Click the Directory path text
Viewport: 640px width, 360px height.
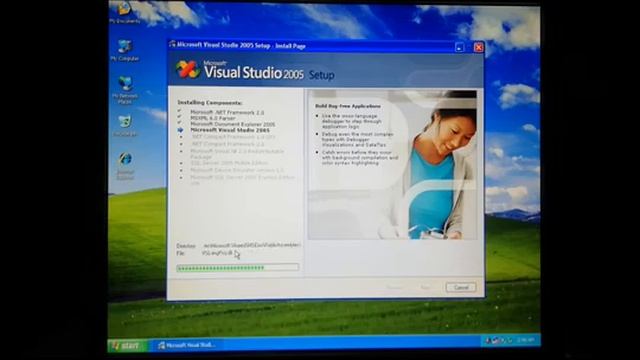[x=252, y=245]
